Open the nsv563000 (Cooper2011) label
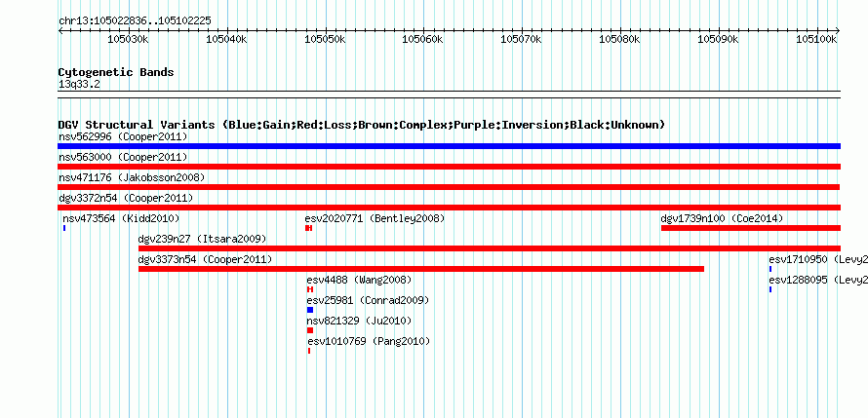Screen dimensions: 868x418 point(123,157)
